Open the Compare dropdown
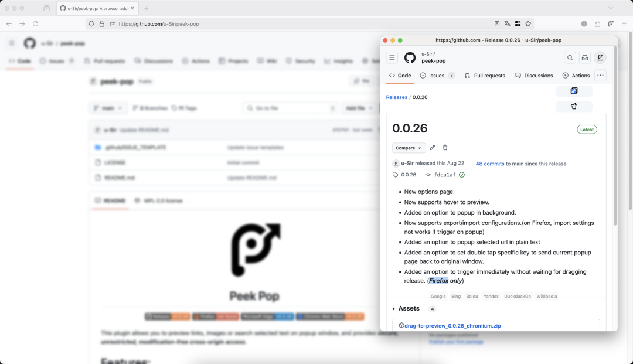The image size is (633, 364). [409, 148]
